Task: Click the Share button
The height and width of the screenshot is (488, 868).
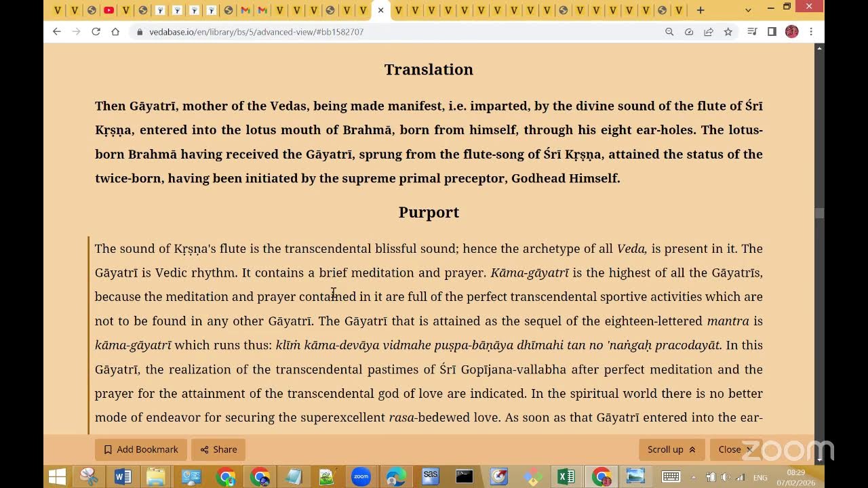Action: [218, 449]
